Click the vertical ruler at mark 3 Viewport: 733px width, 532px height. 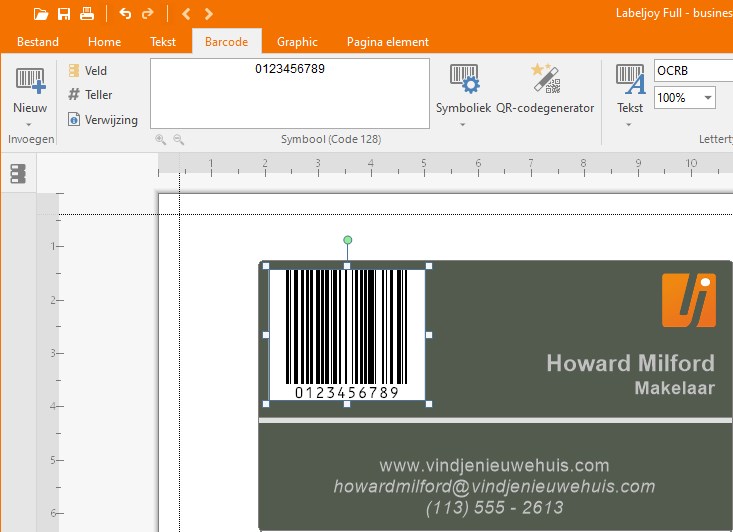pyautogui.click(x=55, y=353)
